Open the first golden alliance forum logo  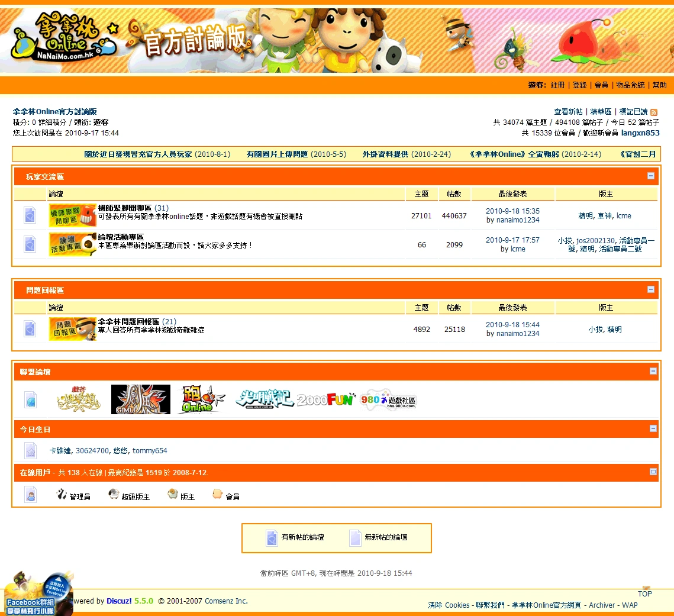78,399
